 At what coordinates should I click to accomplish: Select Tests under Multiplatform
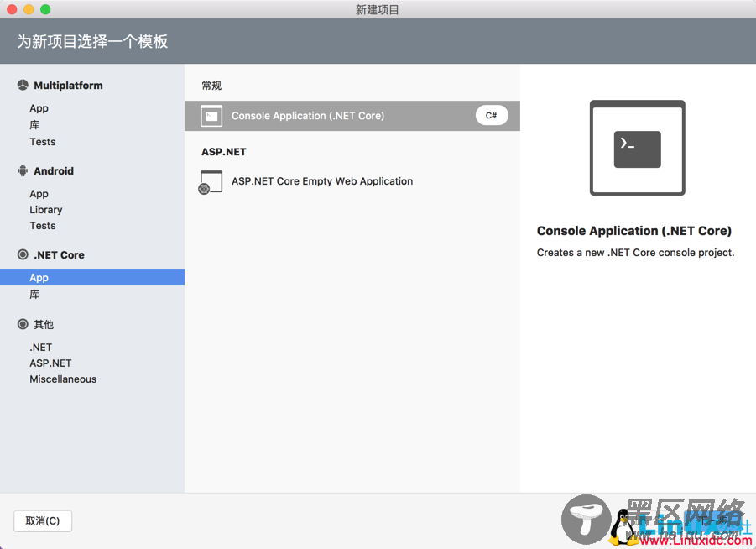click(43, 142)
